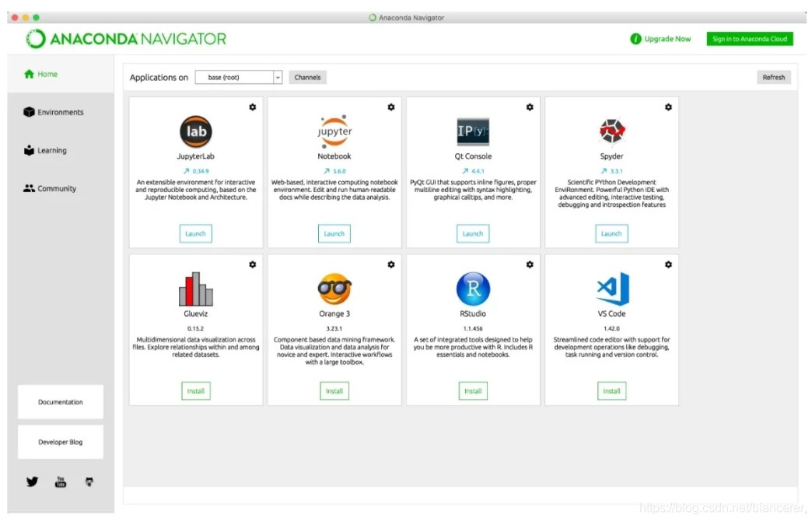Image resolution: width=812 pixels, height=522 pixels.
Task: Click the Anaconda Navigator logo
Action: click(x=126, y=39)
